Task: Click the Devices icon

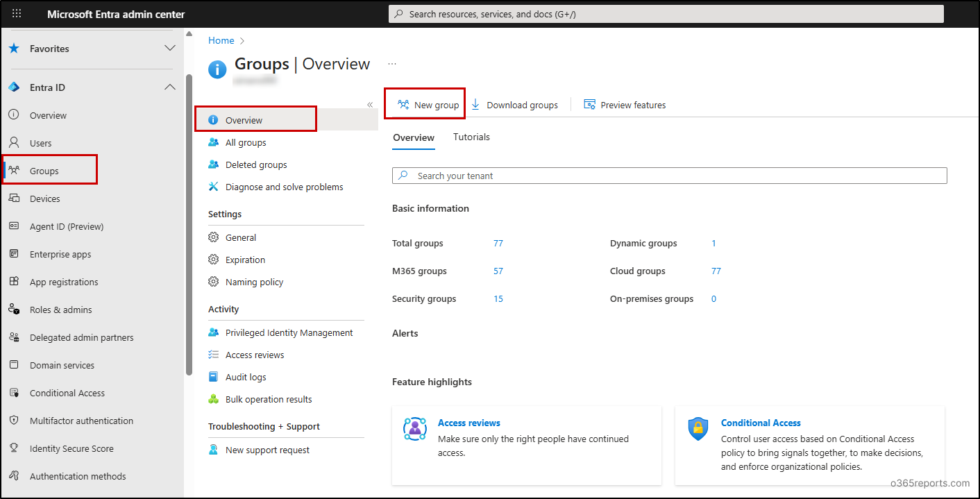Action: (14, 198)
